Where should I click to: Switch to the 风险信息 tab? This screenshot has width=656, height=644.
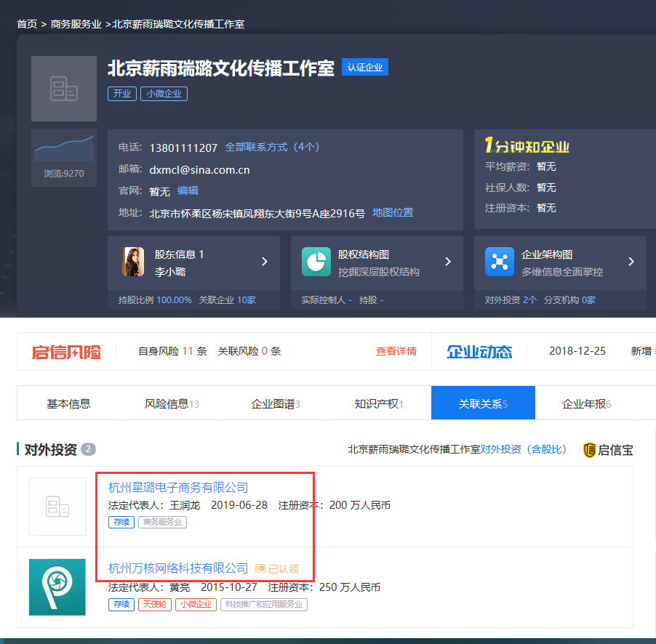point(172,403)
